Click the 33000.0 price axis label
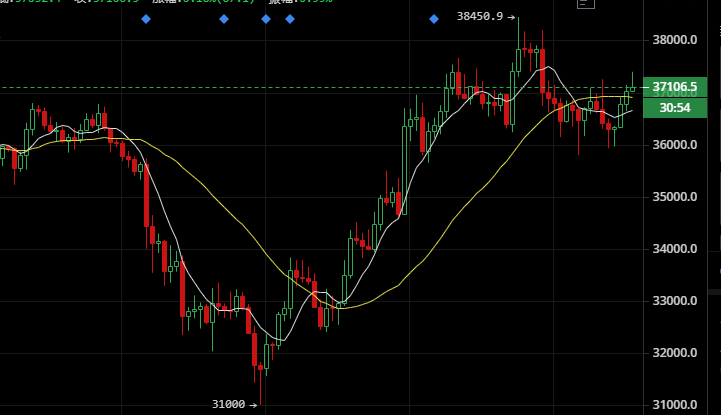This screenshot has width=721, height=415. point(675,301)
